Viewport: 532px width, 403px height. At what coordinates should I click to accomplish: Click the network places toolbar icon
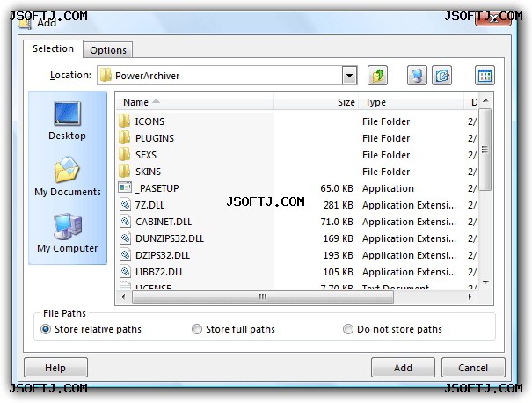(x=417, y=75)
